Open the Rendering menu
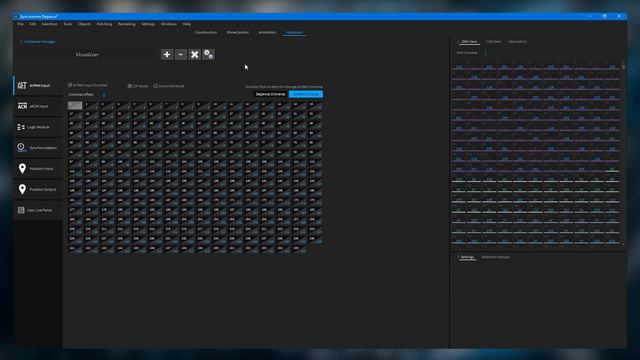The image size is (640, 360). point(127,24)
